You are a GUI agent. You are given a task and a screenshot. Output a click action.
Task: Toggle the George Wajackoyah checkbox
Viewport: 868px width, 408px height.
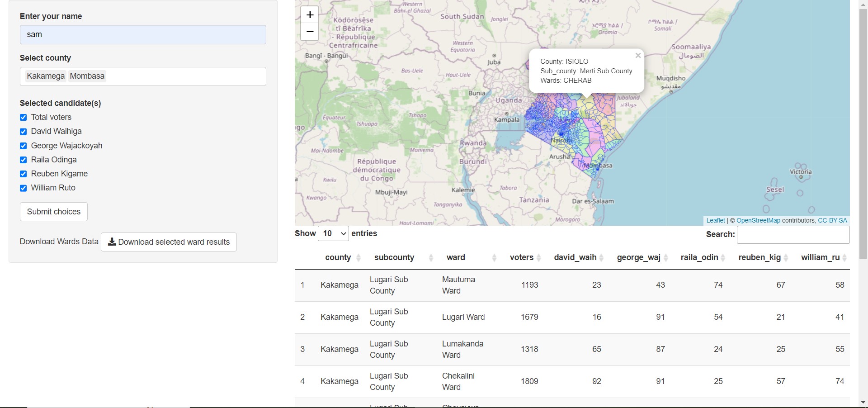click(24, 146)
